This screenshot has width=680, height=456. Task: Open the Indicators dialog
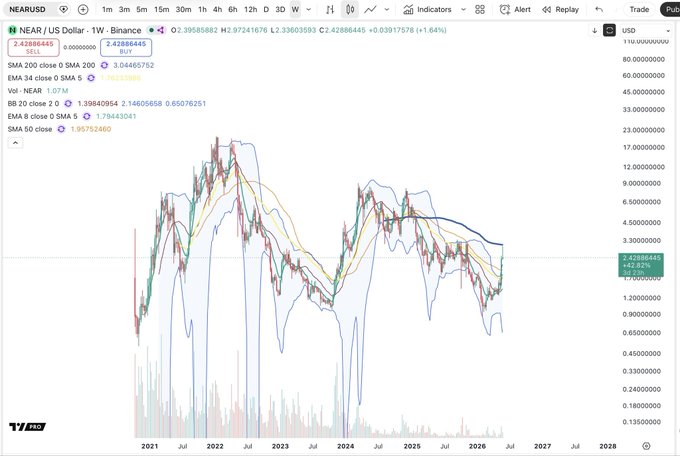pyautogui.click(x=428, y=9)
